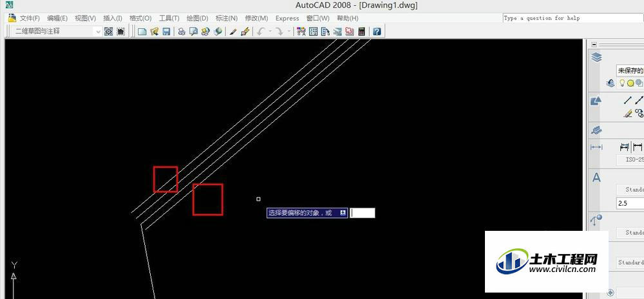Create a new drawing with QNew icon

point(142,31)
